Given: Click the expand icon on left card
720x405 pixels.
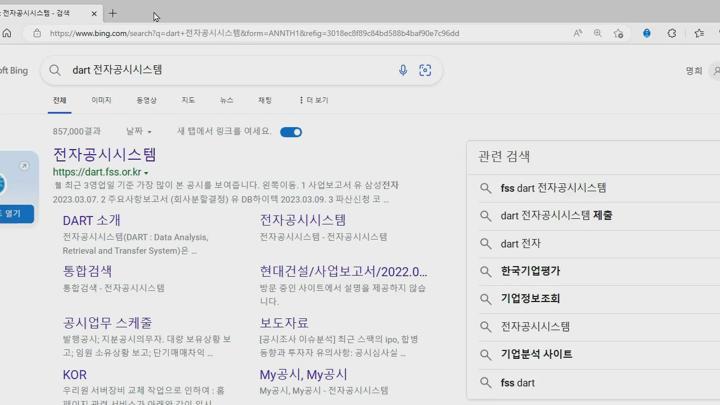Looking at the screenshot, I should pos(24,166).
